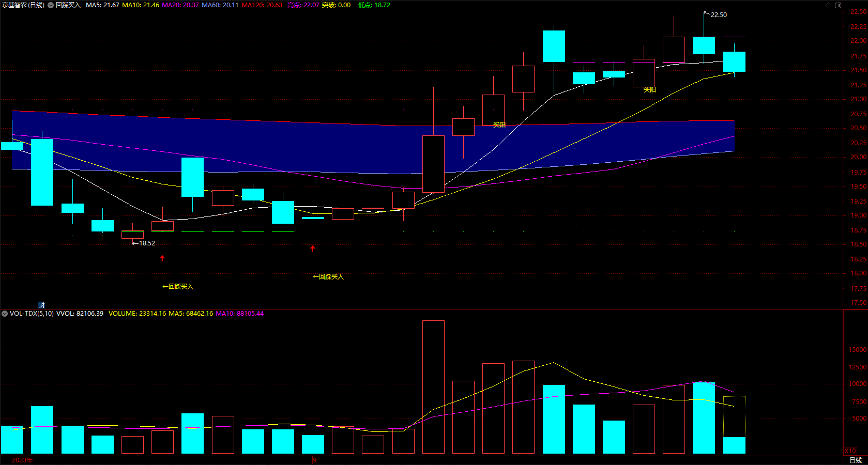Click the MA10: 21.46 price label
868x465 pixels.
pyautogui.click(x=141, y=5)
